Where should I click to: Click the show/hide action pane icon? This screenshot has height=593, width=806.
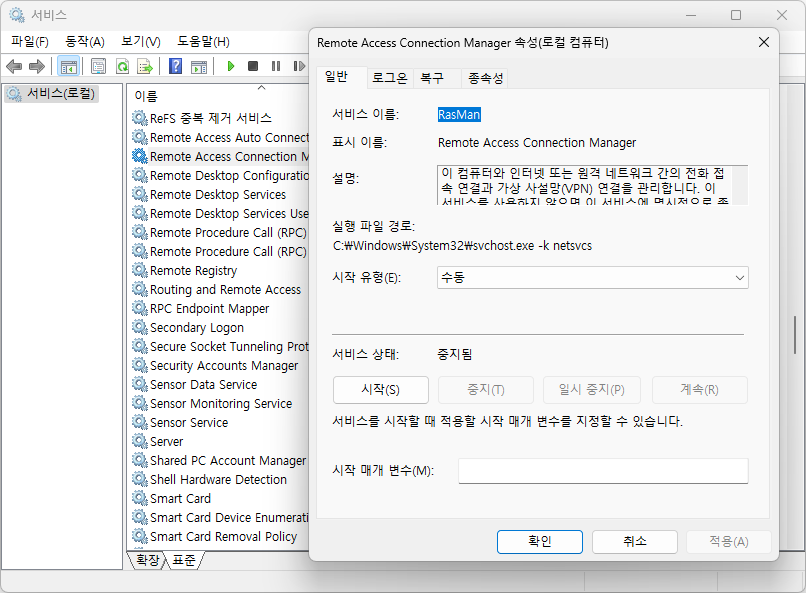tap(199, 66)
